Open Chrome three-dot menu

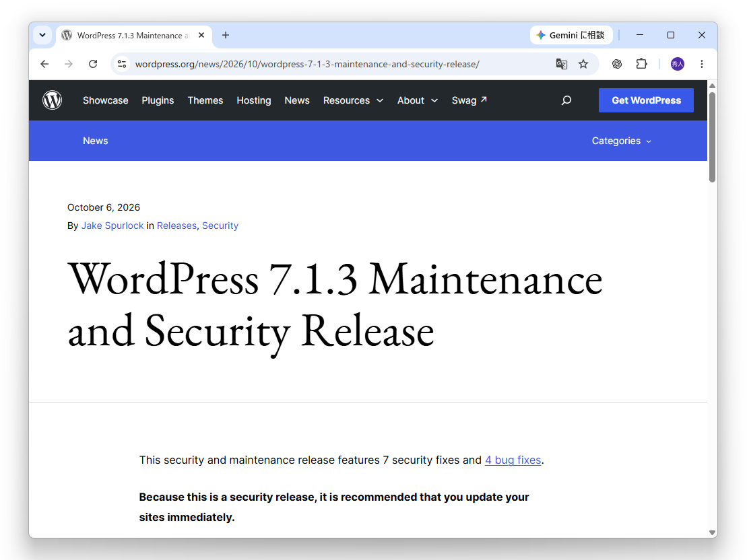[x=702, y=64]
